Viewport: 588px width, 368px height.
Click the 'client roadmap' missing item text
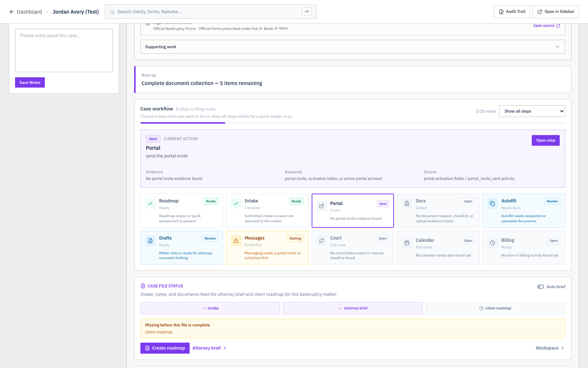pos(159,332)
